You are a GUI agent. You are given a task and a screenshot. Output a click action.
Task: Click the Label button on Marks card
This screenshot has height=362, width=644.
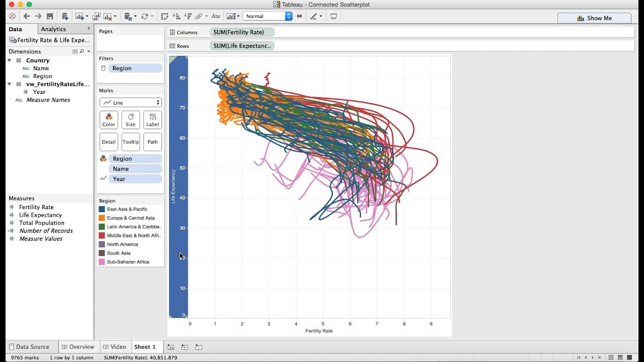point(152,120)
